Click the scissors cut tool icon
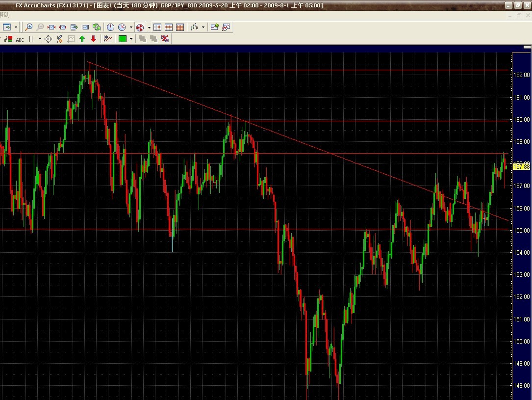 60,39
